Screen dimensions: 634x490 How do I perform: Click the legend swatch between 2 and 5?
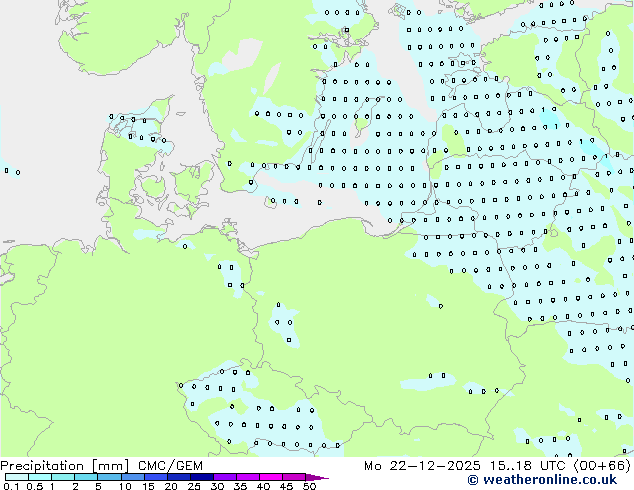pos(86,477)
